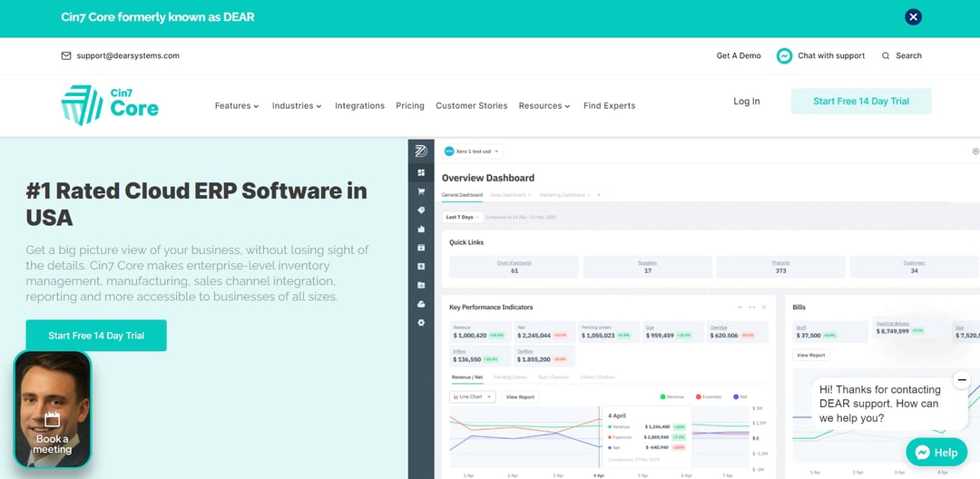Select the archive box icon in sidebar
This screenshot has width=980, height=479.
point(421,248)
